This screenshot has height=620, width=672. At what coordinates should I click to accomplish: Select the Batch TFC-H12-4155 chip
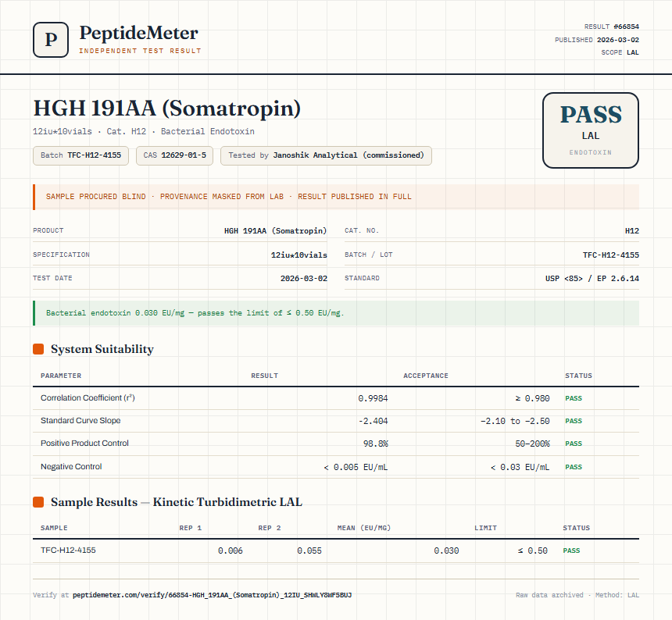tap(80, 155)
